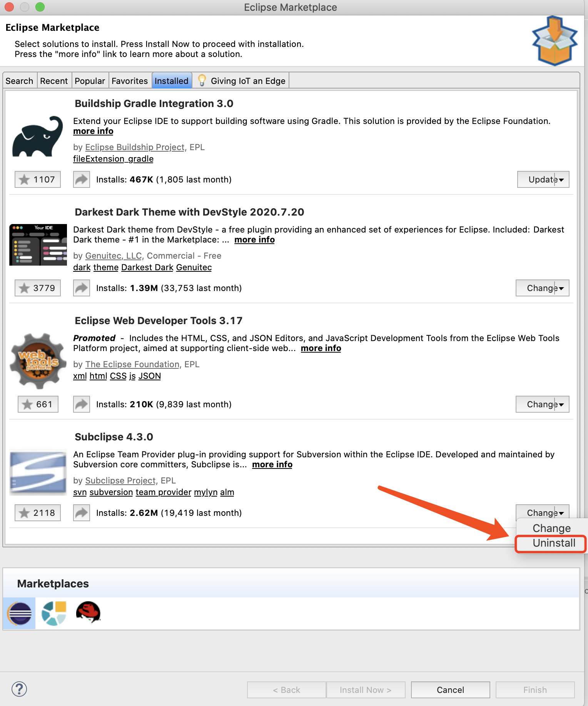Share the Buildship Gradle Integration entry
588x706 pixels.
click(82, 179)
